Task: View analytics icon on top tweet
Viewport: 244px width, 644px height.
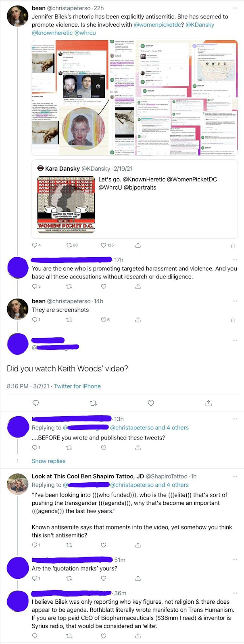Action: [233, 245]
